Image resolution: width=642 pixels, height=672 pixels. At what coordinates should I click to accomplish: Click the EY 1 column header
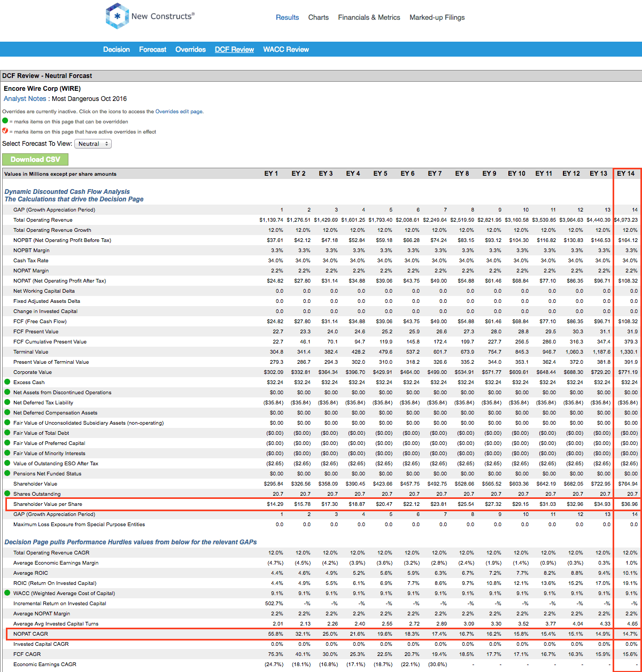(x=271, y=174)
